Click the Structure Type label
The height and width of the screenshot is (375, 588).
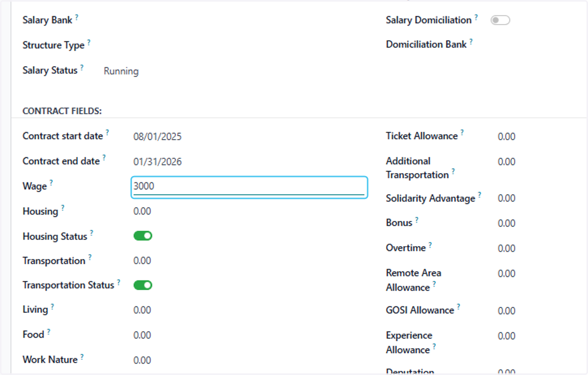coord(53,45)
